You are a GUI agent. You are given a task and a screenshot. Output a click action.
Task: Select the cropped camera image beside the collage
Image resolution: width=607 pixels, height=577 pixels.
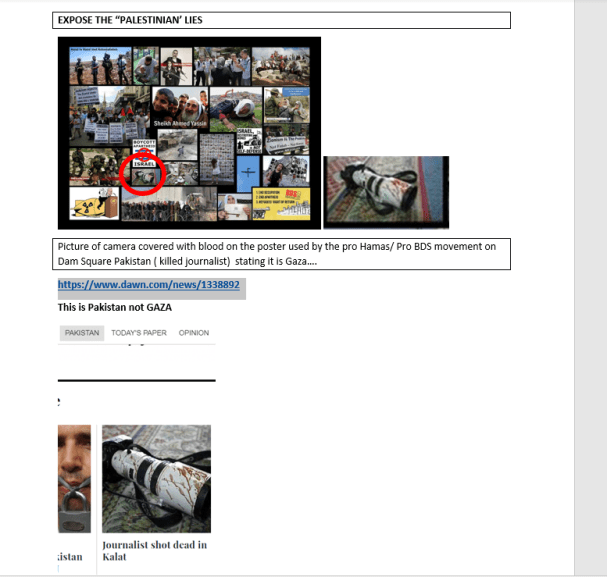[x=385, y=192]
